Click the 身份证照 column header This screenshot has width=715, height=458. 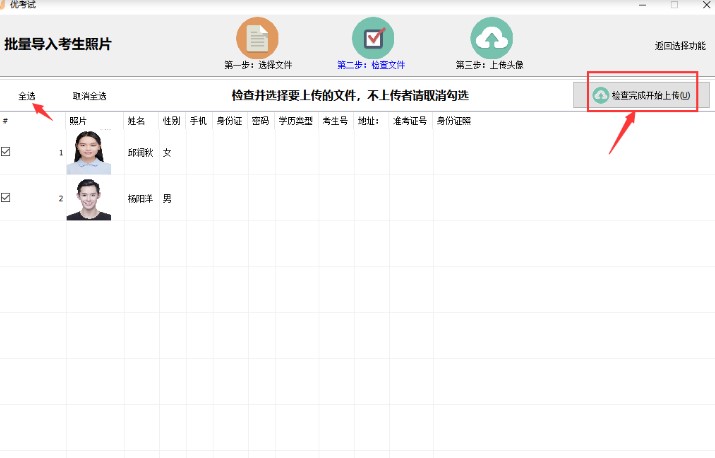pos(454,121)
